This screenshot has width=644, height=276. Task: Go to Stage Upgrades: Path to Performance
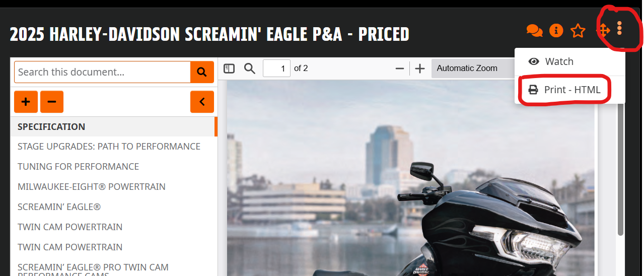tap(109, 147)
